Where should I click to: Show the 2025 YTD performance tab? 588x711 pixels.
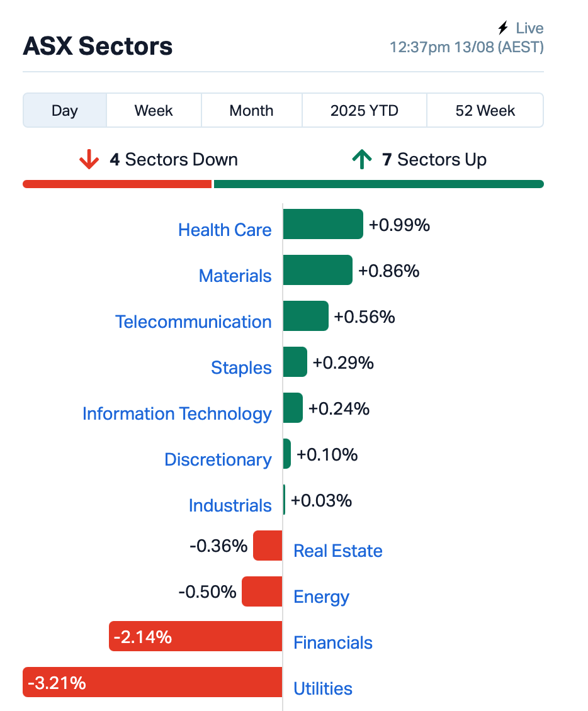pyautogui.click(x=365, y=111)
